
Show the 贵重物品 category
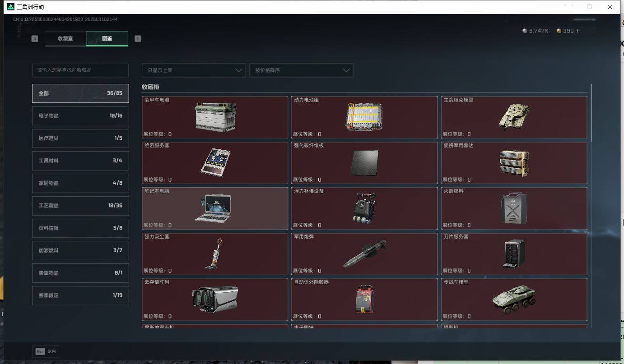click(x=80, y=273)
